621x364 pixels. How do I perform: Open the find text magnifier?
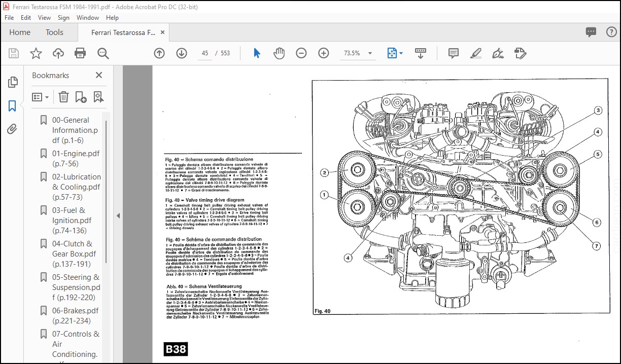(103, 53)
